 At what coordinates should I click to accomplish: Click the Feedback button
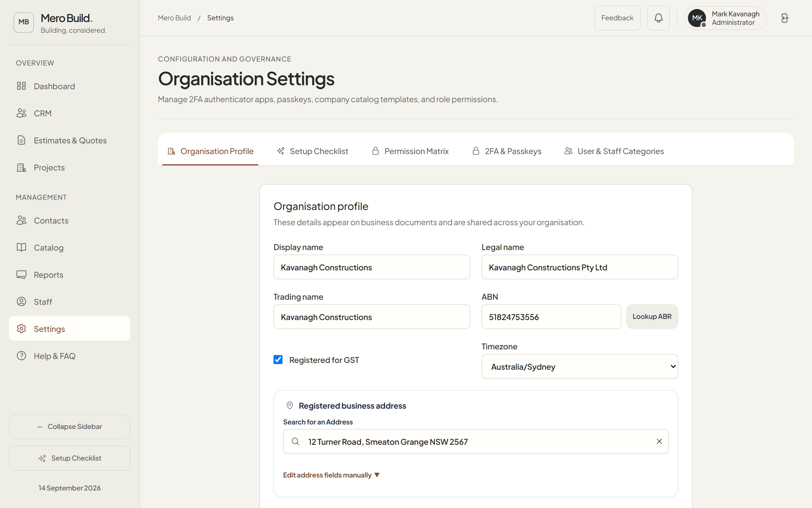[617, 18]
